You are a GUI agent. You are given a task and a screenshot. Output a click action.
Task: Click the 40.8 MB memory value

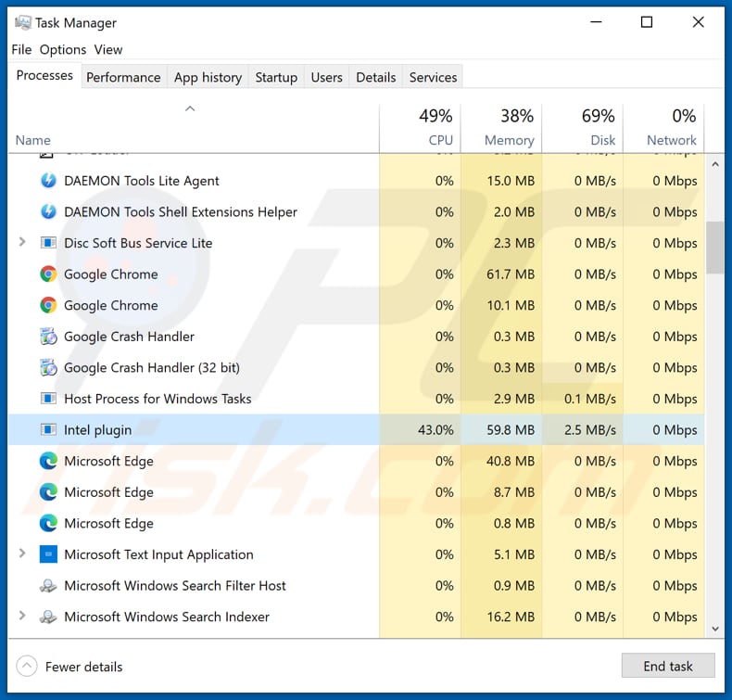click(511, 461)
